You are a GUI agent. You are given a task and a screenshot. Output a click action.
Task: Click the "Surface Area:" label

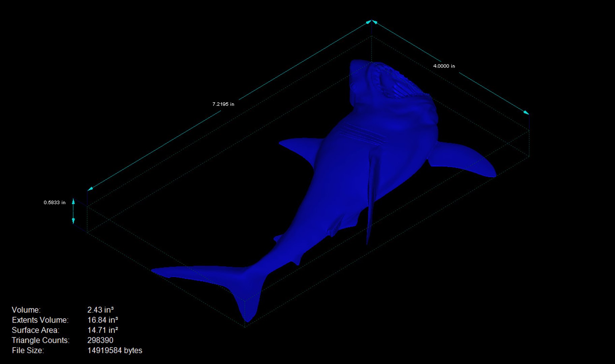point(35,330)
